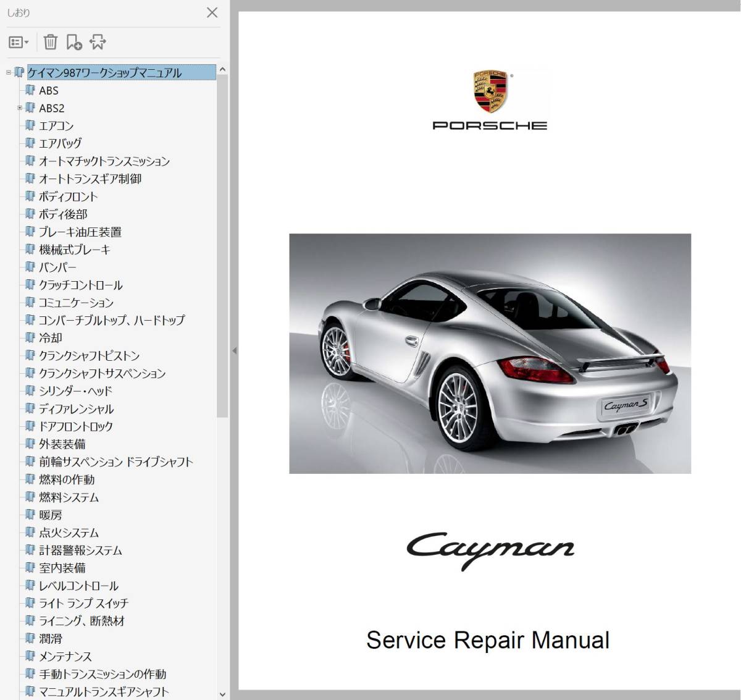The height and width of the screenshot is (700, 741).
Task: Open 燃料システム bookmark
Action: (x=69, y=497)
